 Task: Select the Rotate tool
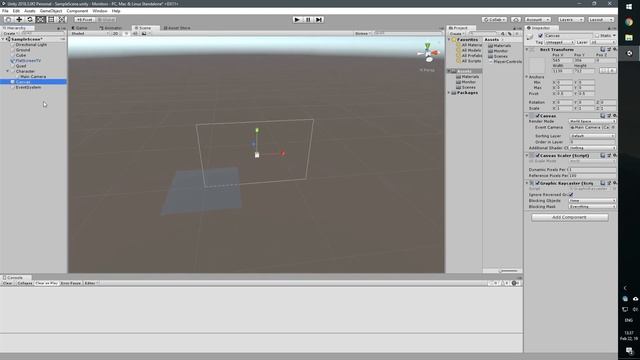click(x=29, y=20)
